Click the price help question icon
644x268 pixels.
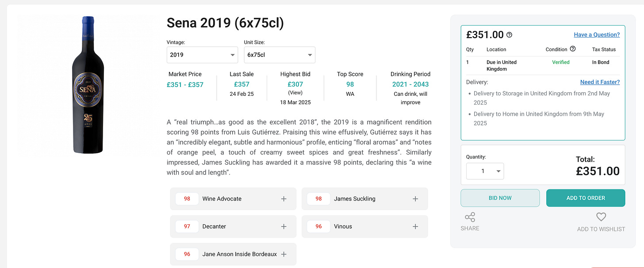tap(509, 35)
